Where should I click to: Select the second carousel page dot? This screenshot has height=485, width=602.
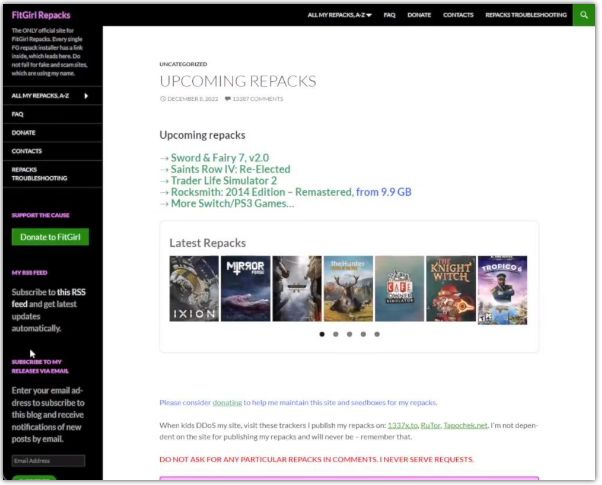(x=336, y=334)
